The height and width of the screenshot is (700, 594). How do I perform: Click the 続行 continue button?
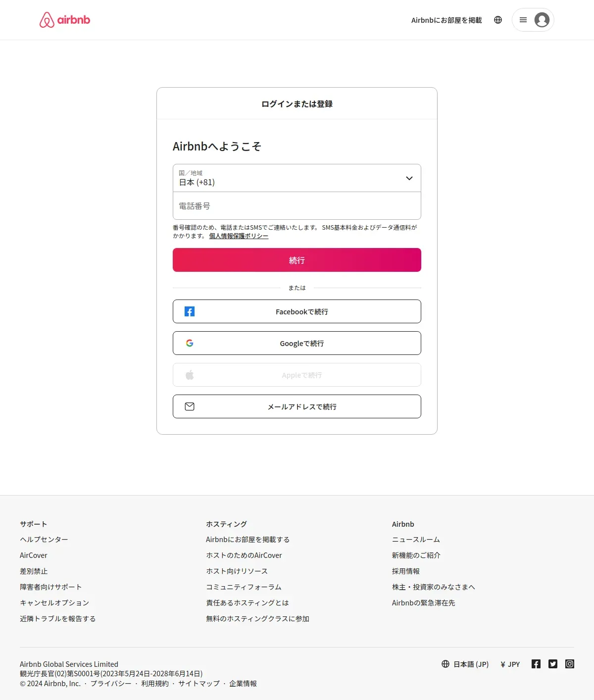(297, 260)
